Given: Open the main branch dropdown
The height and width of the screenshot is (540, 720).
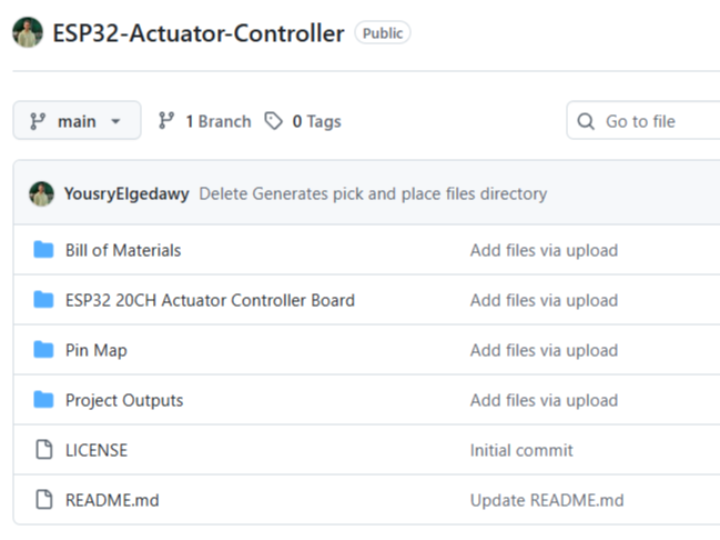Looking at the screenshot, I should pos(76,121).
